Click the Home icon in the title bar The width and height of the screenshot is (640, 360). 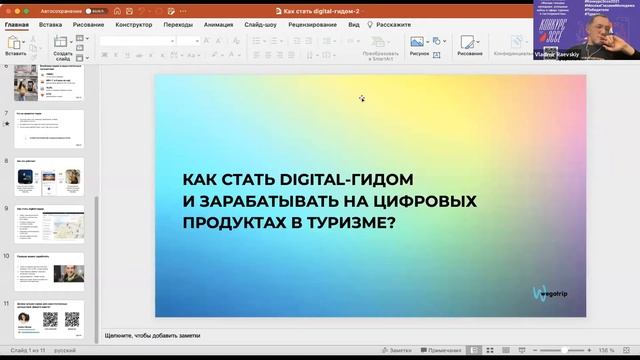pos(117,11)
